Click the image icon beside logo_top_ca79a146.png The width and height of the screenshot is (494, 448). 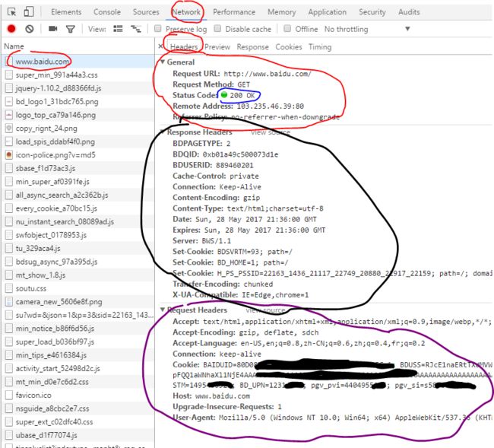9,115
